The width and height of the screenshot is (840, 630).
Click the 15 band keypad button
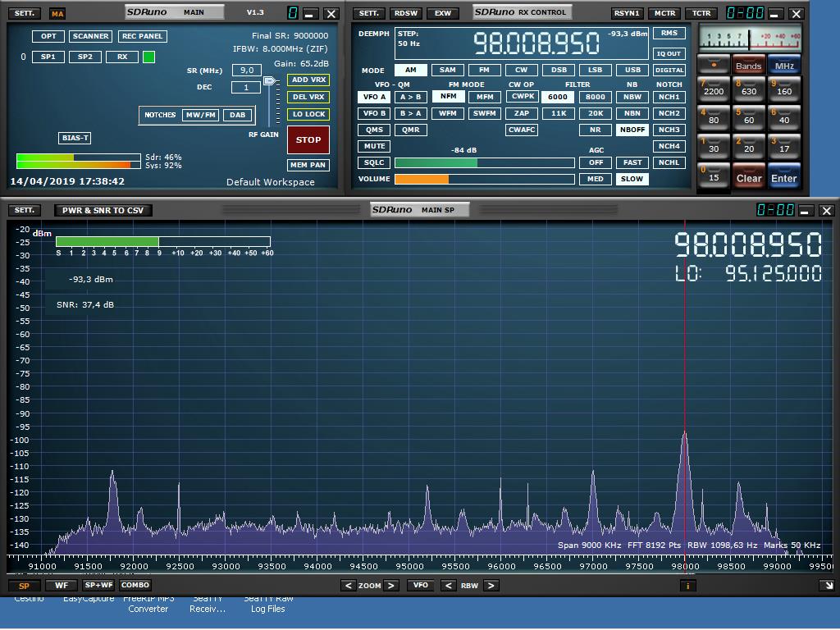click(713, 176)
